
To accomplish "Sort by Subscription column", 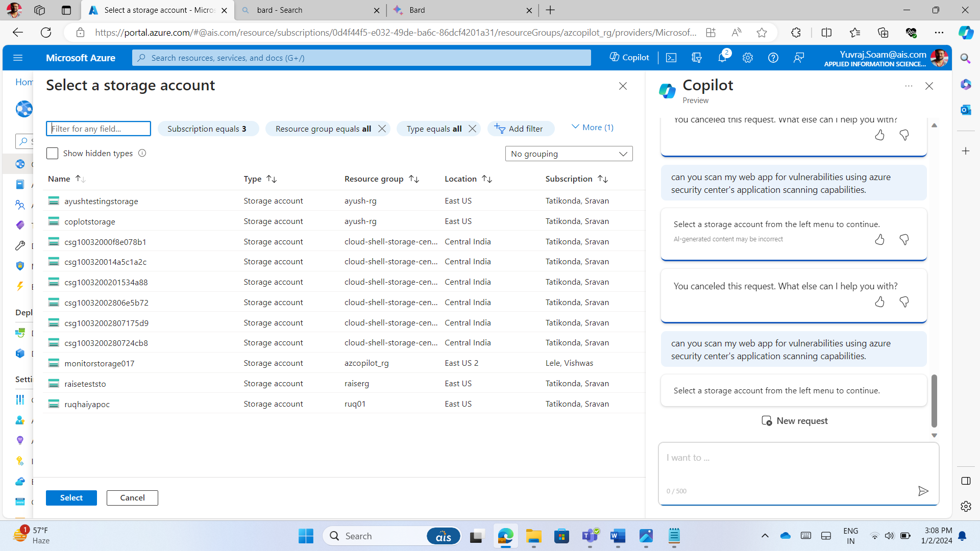I will [576, 179].
